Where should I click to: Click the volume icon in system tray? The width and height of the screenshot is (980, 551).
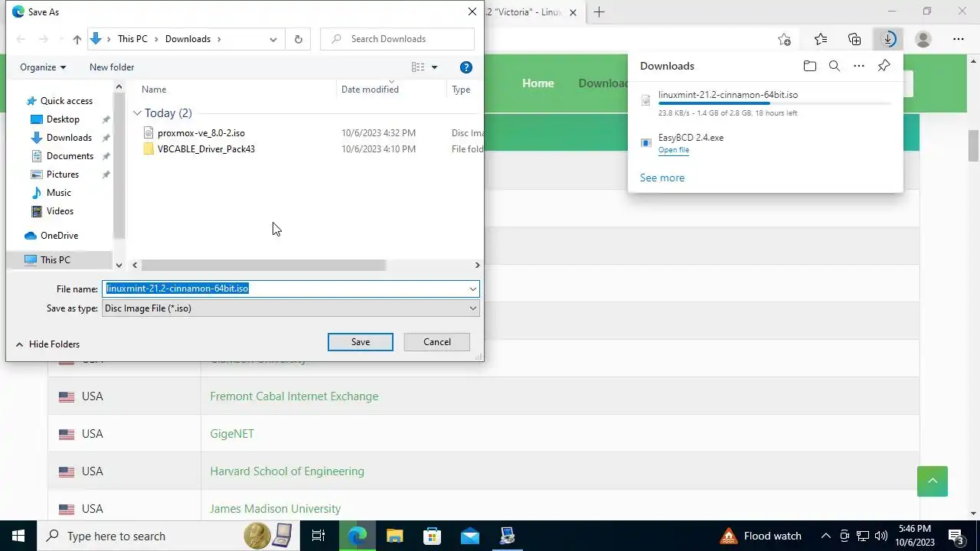[880, 536]
